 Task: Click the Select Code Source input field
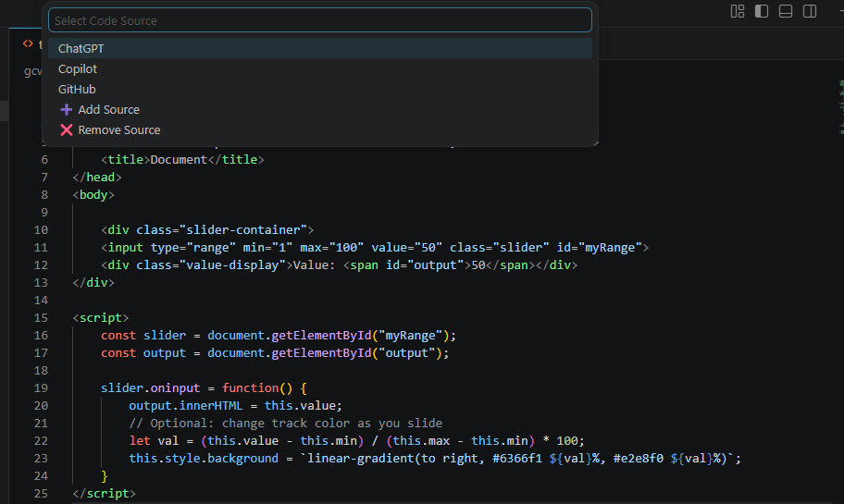point(319,20)
